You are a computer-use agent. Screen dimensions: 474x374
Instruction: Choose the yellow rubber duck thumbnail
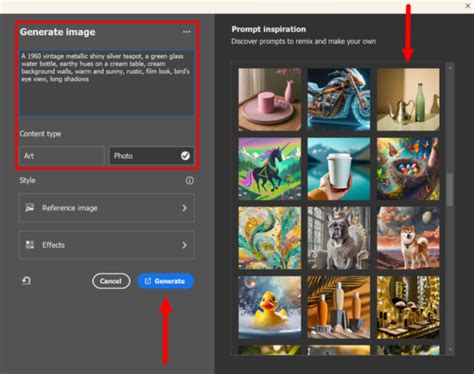270,307
